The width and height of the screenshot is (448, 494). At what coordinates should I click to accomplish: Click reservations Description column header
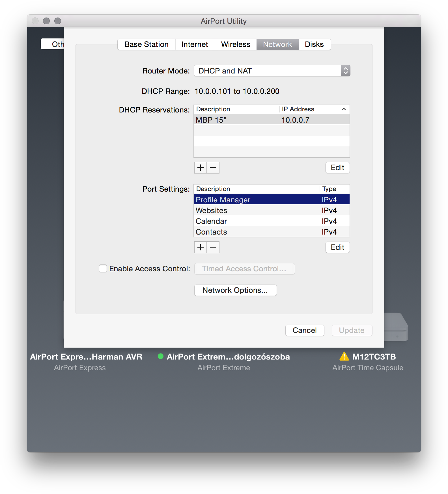pos(237,109)
